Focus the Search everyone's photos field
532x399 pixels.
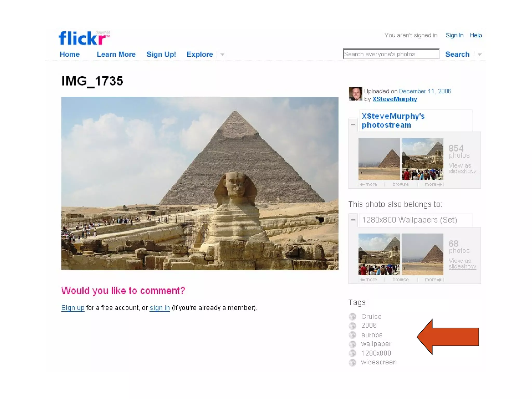[391, 54]
